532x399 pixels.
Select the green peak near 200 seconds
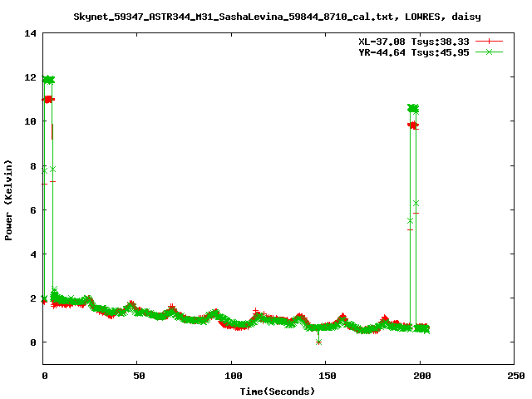[413, 108]
